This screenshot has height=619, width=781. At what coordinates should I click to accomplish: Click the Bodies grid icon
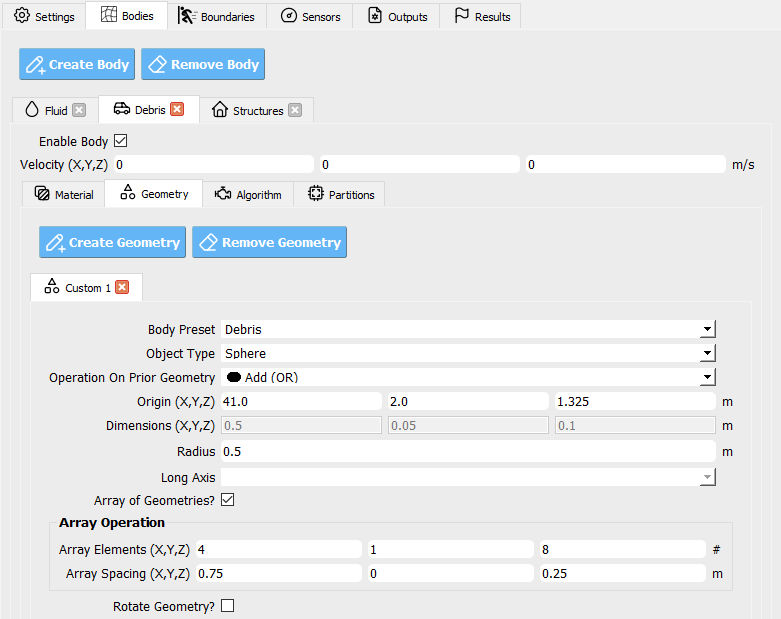[x=109, y=15]
